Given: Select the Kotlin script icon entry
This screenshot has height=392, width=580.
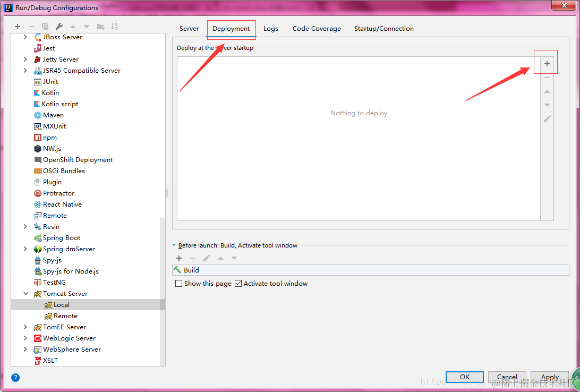Looking at the screenshot, I should (x=37, y=104).
